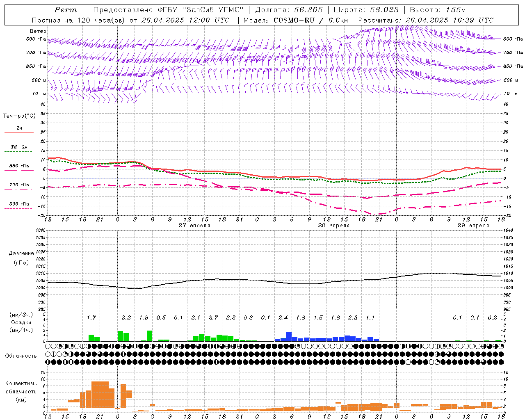This screenshot has height=420, width=525.
Task: Click the "1.7" precipitation total
Action: tap(91, 318)
